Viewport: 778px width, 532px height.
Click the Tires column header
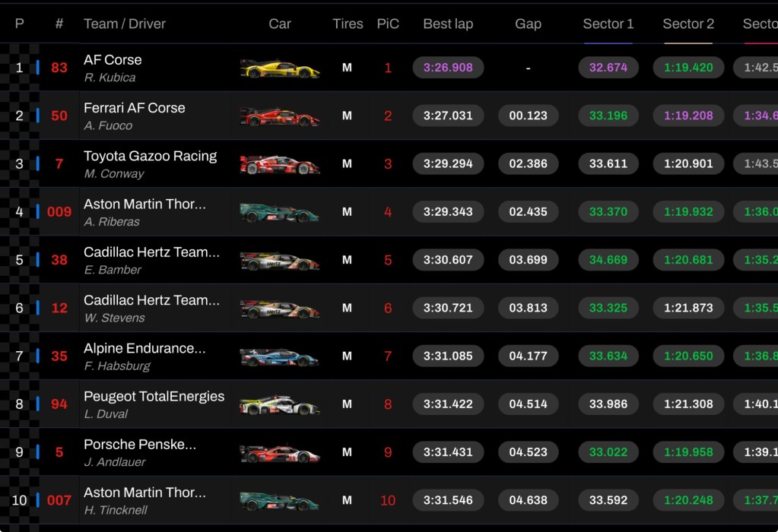coord(348,24)
